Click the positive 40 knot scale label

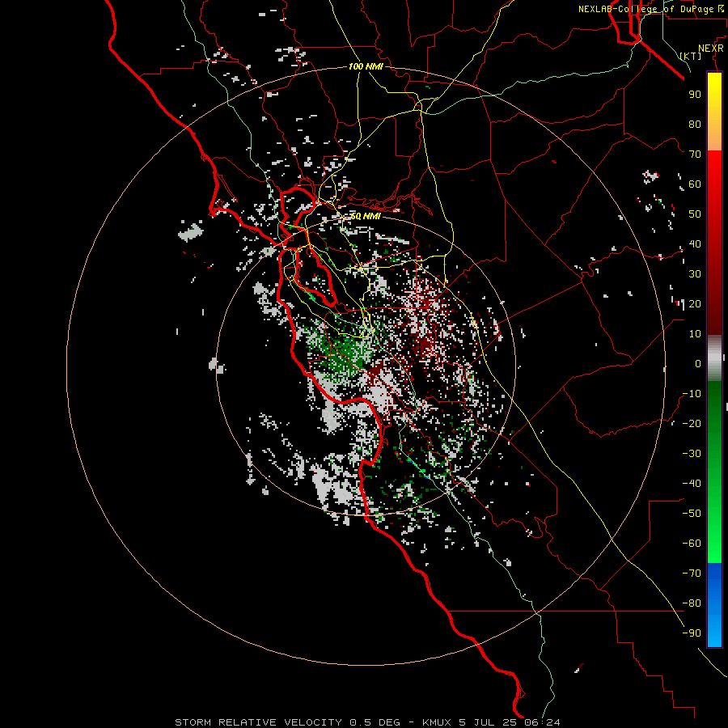tap(695, 243)
